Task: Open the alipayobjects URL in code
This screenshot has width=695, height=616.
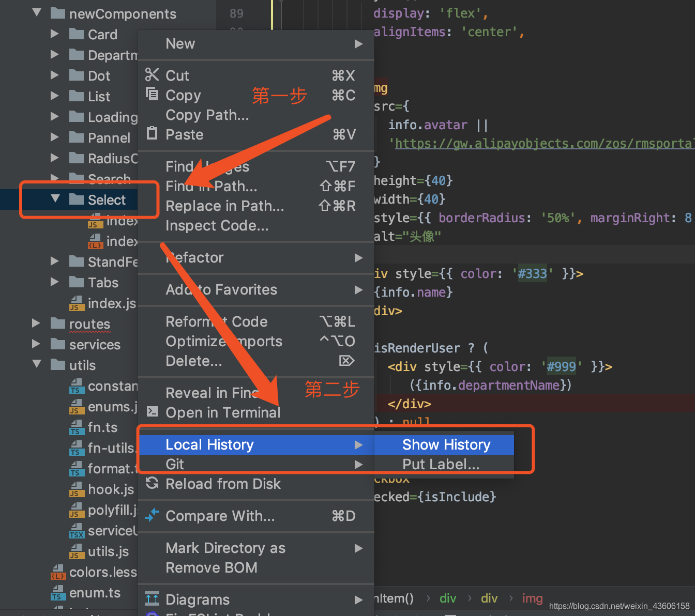Action: (543, 144)
